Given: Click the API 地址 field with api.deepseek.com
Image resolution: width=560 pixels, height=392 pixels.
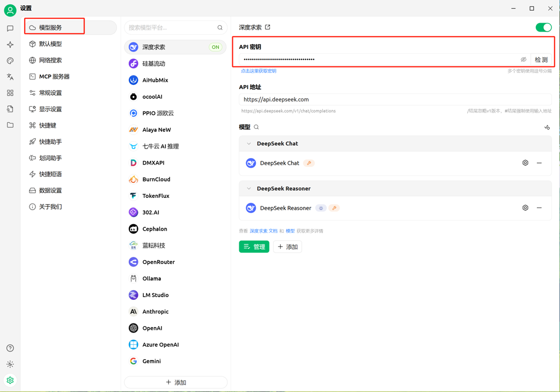Looking at the screenshot, I should [395, 100].
